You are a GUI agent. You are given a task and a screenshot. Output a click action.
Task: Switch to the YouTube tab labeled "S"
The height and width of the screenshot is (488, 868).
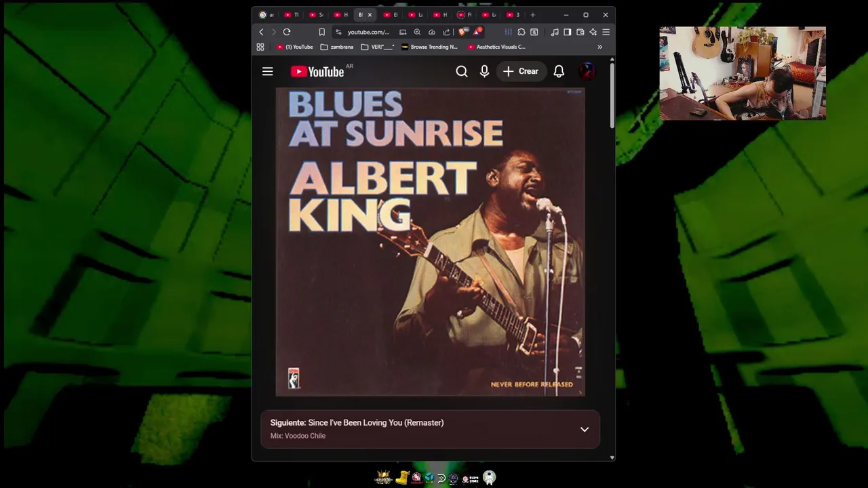coord(316,15)
